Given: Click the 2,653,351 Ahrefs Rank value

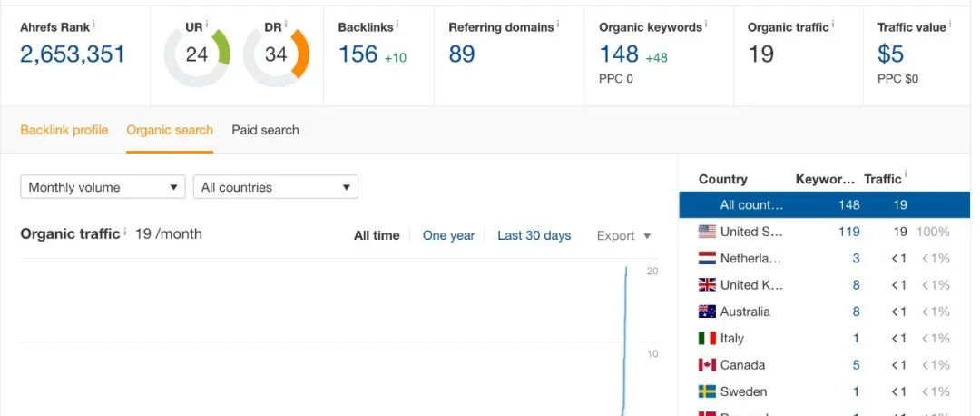Looking at the screenshot, I should [73, 54].
